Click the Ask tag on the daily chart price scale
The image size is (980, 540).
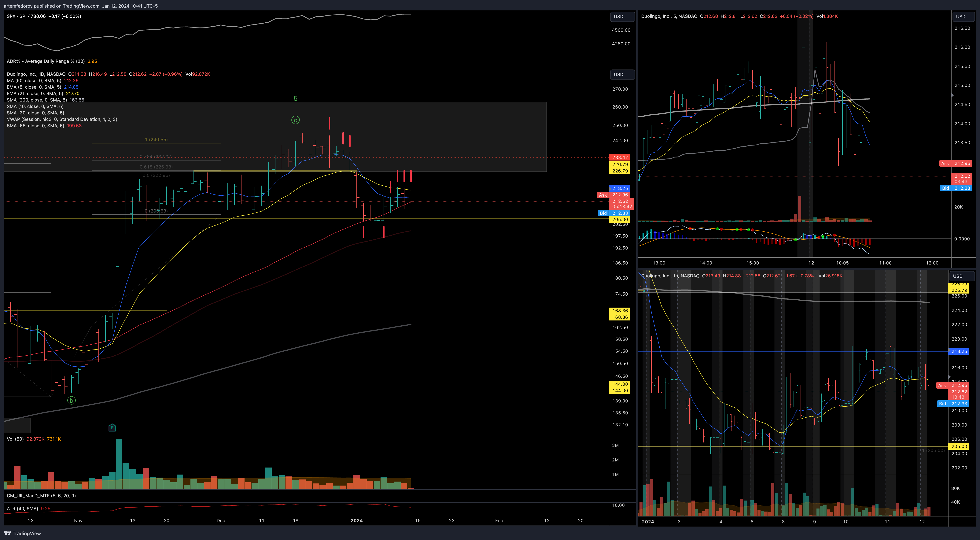[x=603, y=195]
